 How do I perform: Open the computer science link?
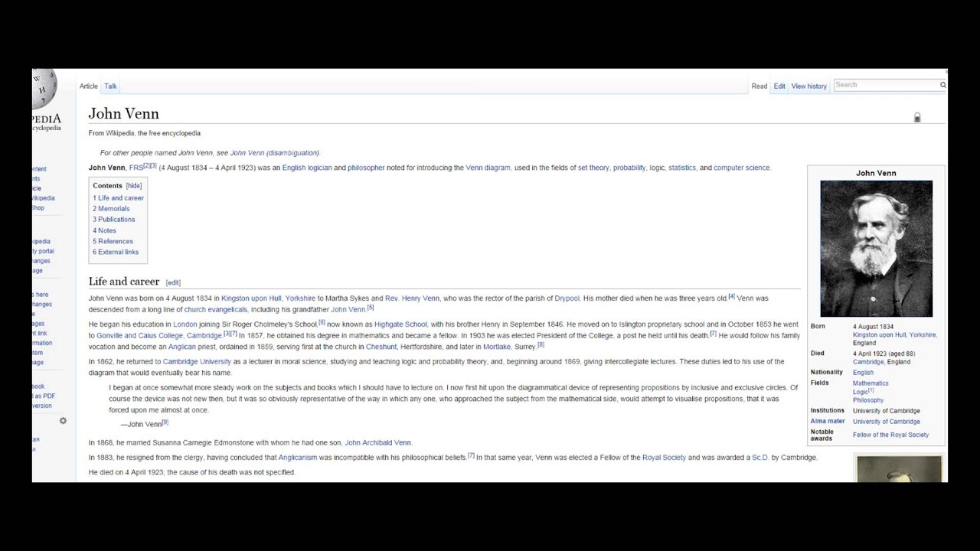click(742, 168)
